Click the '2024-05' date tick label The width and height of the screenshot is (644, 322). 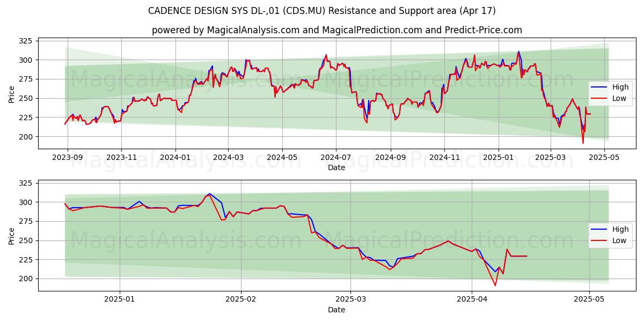[x=282, y=158]
